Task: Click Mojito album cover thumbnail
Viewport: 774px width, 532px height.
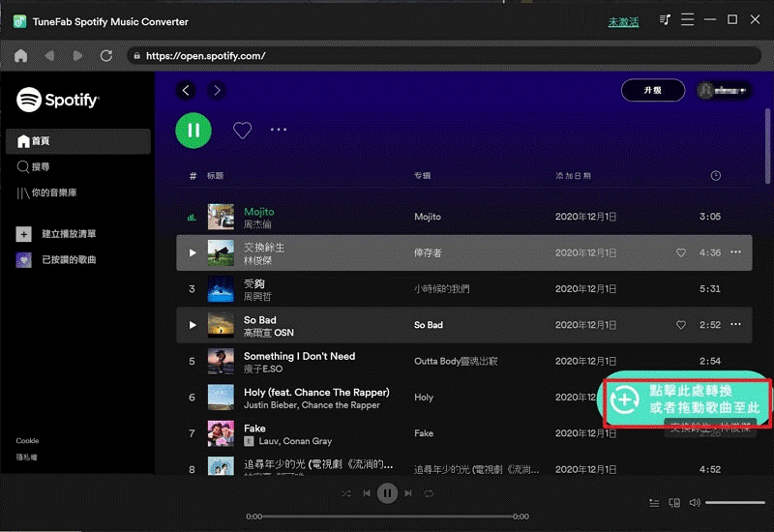Action: [x=221, y=217]
